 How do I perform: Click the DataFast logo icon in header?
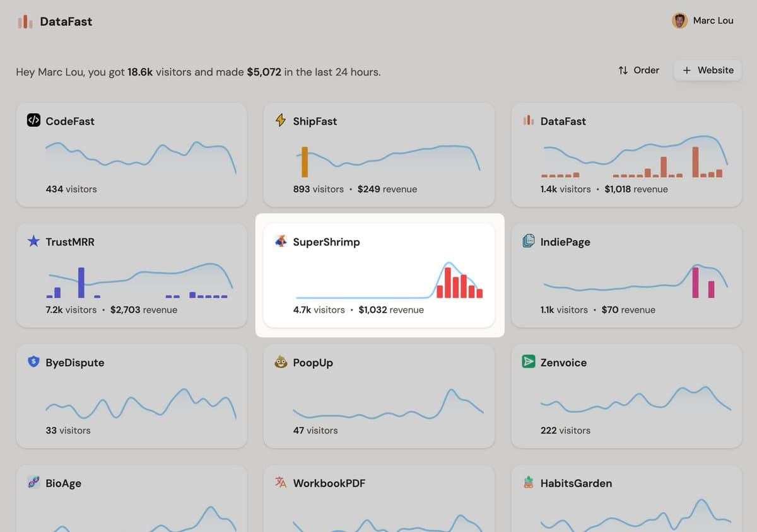pyautogui.click(x=25, y=21)
